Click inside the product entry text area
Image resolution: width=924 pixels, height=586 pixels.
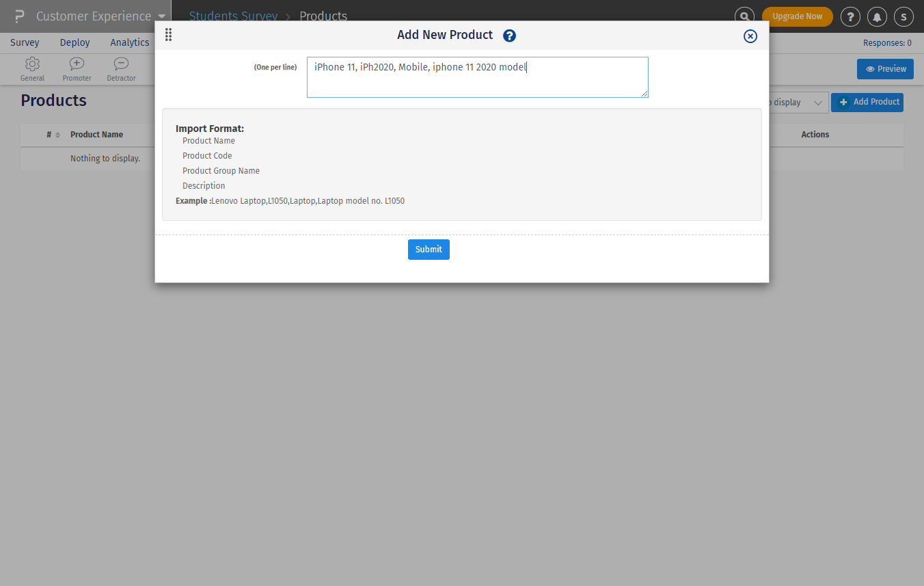pos(477,77)
